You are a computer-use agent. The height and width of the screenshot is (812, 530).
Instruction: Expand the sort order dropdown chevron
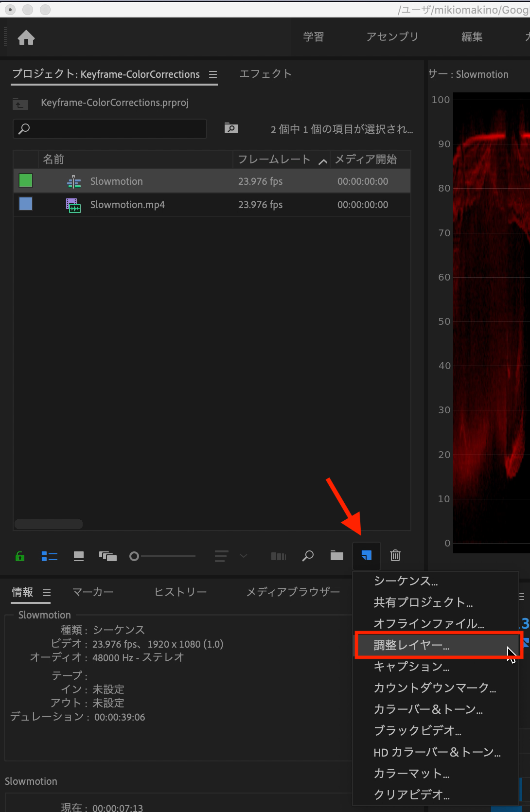pyautogui.click(x=244, y=556)
